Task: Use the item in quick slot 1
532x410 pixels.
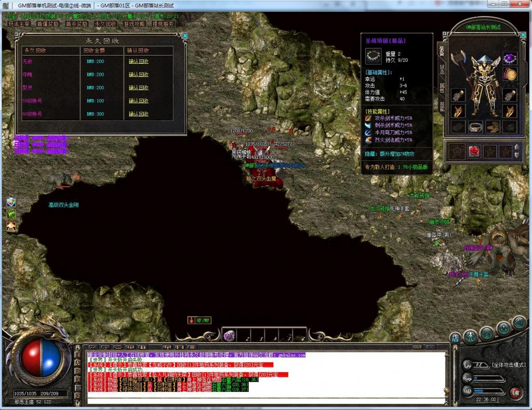Action: pyautogui.click(x=229, y=335)
